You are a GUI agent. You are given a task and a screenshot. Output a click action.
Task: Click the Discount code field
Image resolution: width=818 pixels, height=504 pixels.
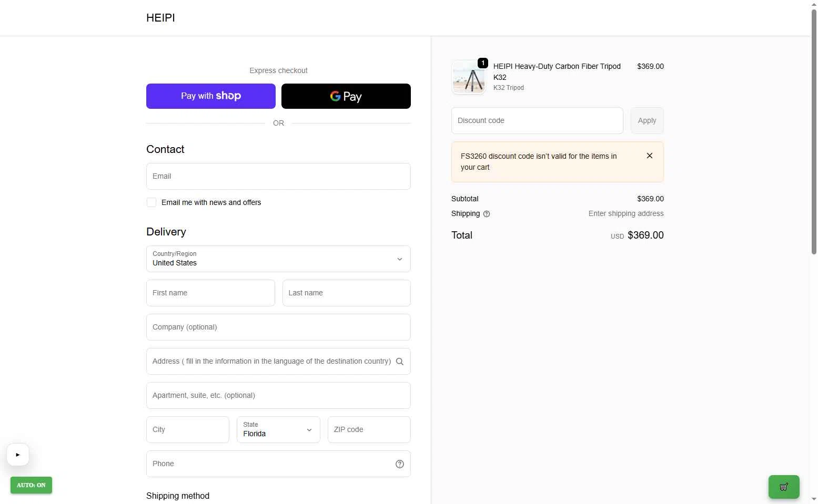(537, 120)
